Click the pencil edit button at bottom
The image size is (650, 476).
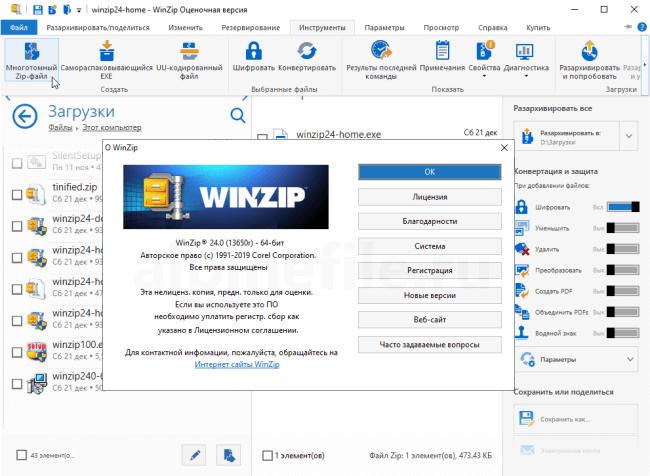tap(194, 455)
